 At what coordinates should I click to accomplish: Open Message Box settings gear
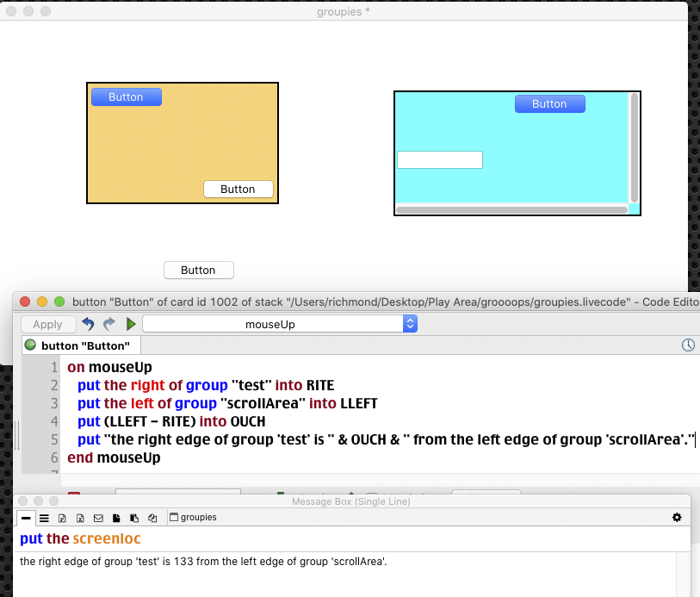coord(676,518)
